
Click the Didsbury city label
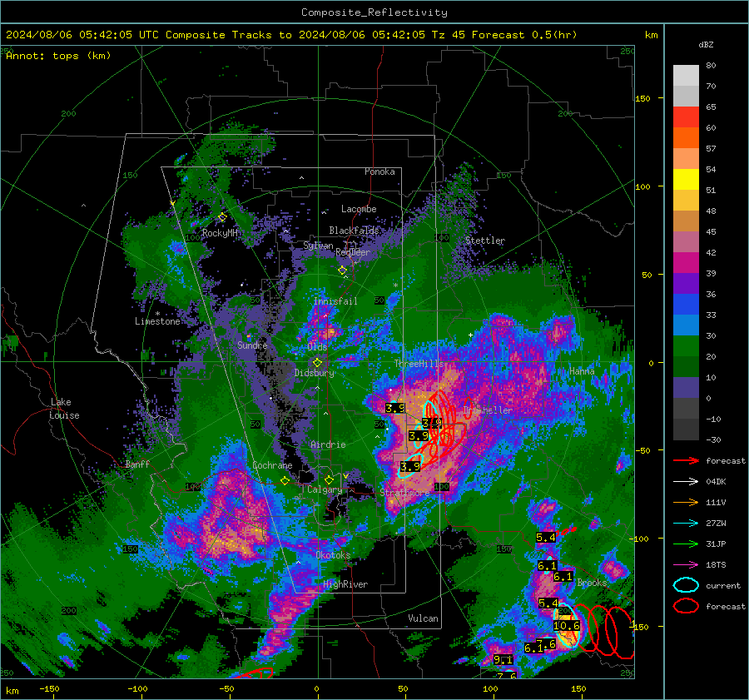click(315, 373)
